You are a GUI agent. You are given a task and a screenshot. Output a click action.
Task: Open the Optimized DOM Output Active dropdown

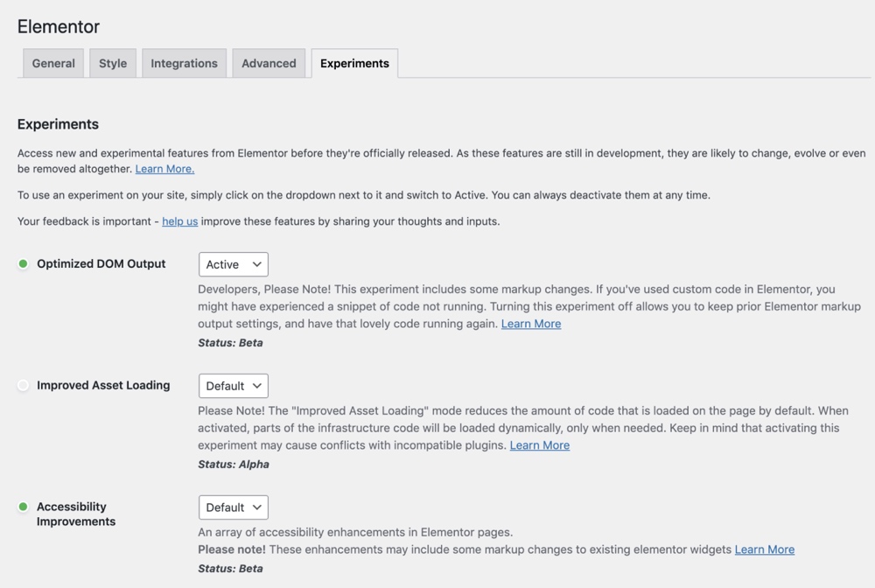233,264
